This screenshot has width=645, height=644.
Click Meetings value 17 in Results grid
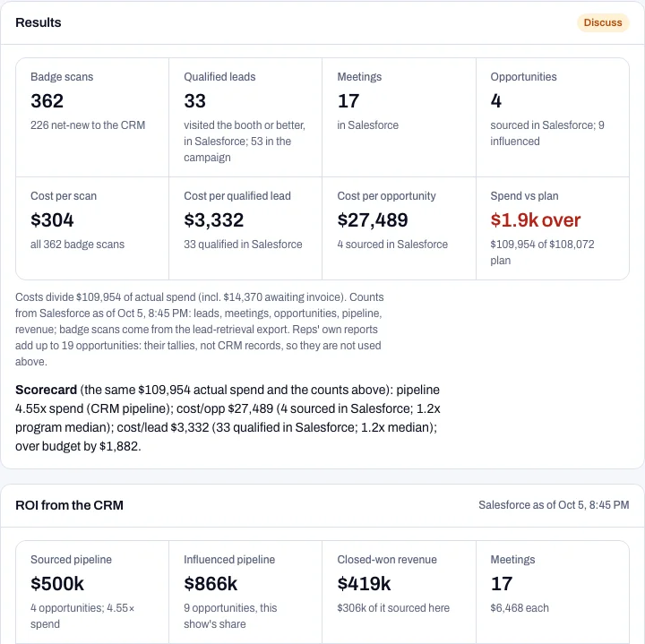(348, 101)
